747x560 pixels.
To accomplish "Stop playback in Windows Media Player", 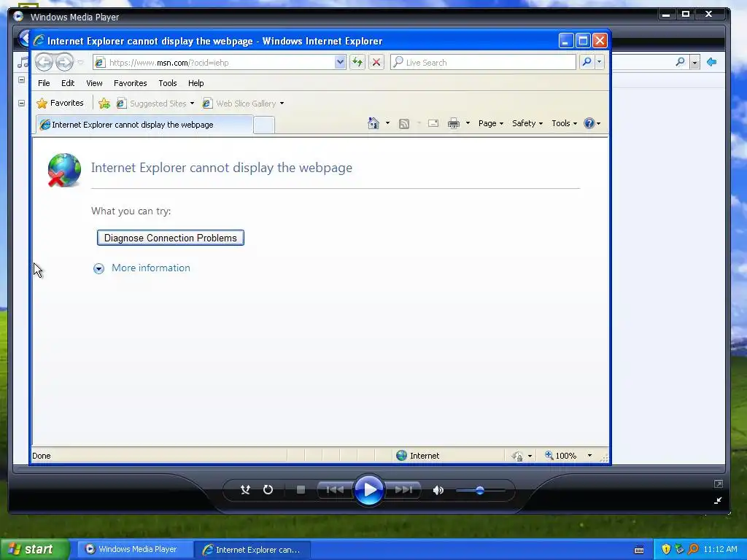I will point(301,489).
